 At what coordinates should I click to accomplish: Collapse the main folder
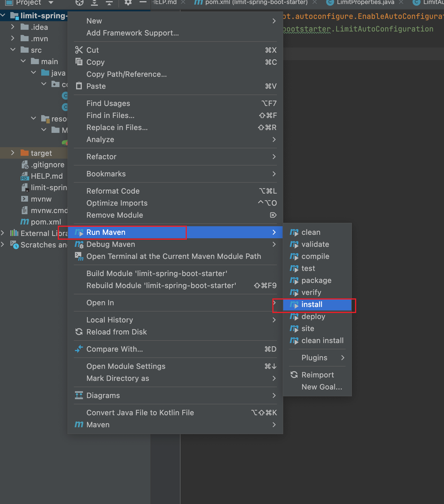pyautogui.click(x=23, y=61)
